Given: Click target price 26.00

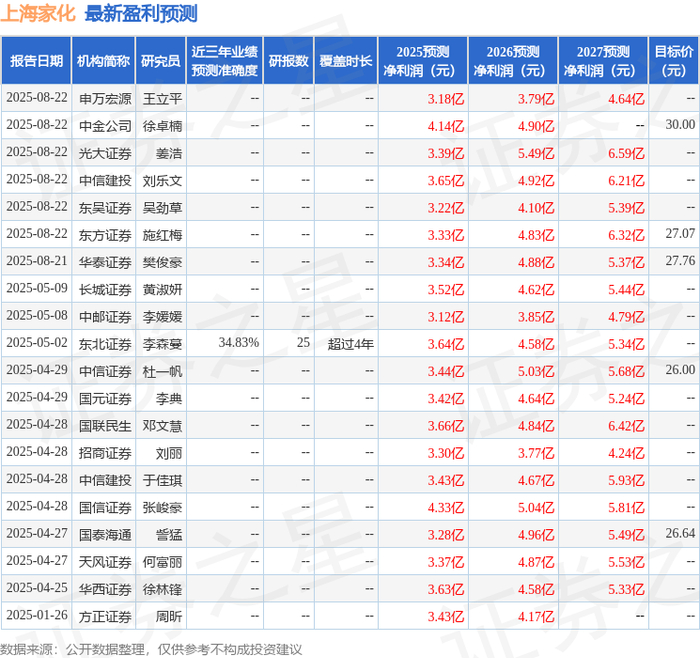Looking at the screenshot, I should click(x=680, y=370).
